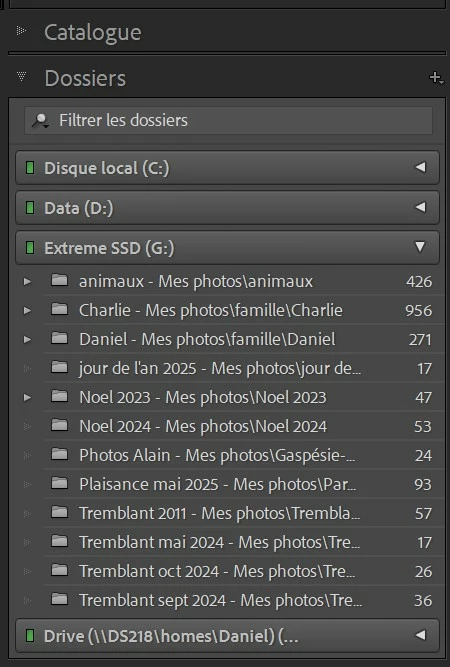Click the photo count 93 for Plaisance mai 2025
This screenshot has height=667, width=450.
point(423,484)
